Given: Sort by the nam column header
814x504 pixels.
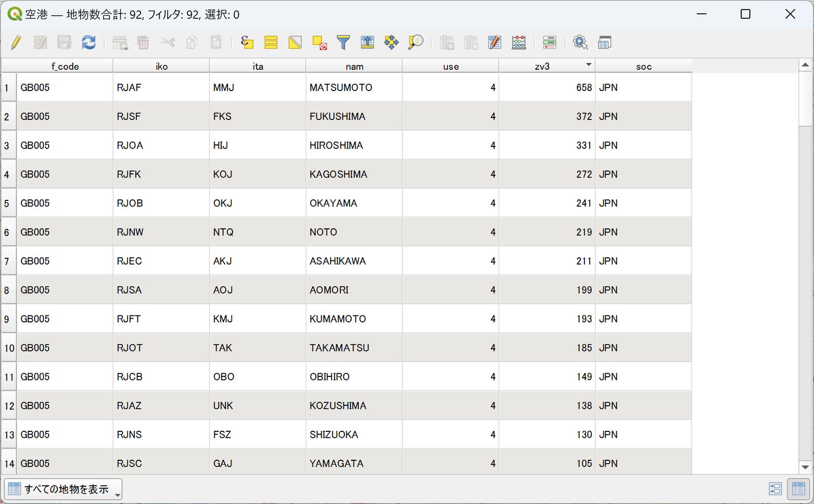Looking at the screenshot, I should [x=354, y=66].
